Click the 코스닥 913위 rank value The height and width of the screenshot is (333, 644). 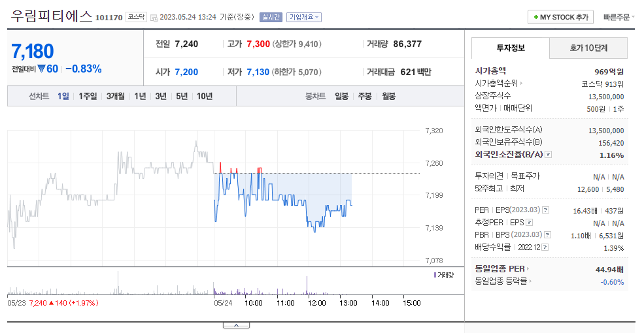[603, 84]
